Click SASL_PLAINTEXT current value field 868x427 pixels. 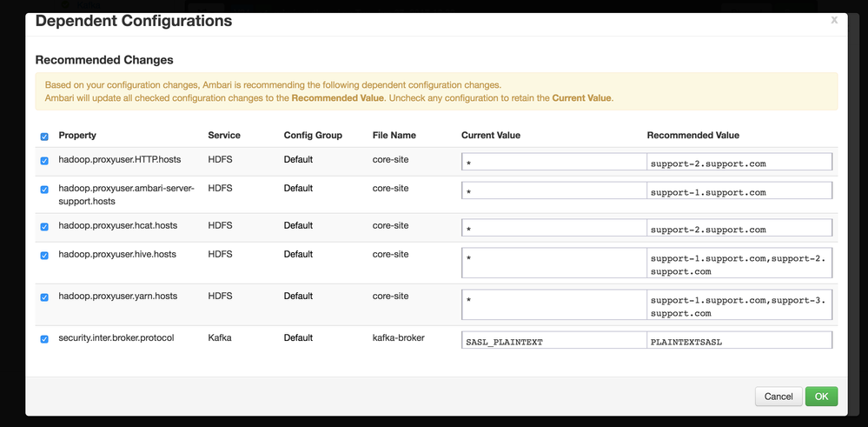[x=553, y=341]
